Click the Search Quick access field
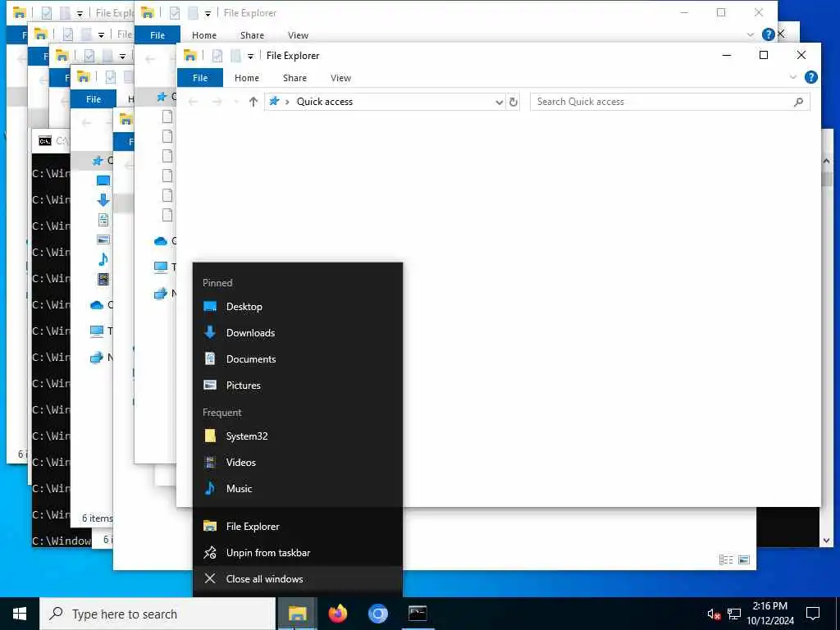840x630 pixels. [669, 102]
